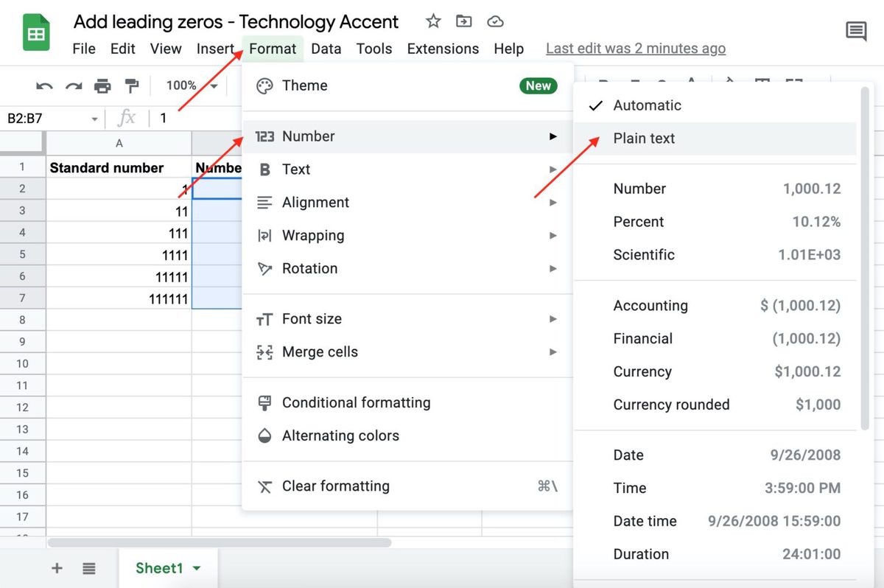Viewport: 884px width, 588px height.
Task: Choose the Plain text format
Action: click(x=644, y=139)
